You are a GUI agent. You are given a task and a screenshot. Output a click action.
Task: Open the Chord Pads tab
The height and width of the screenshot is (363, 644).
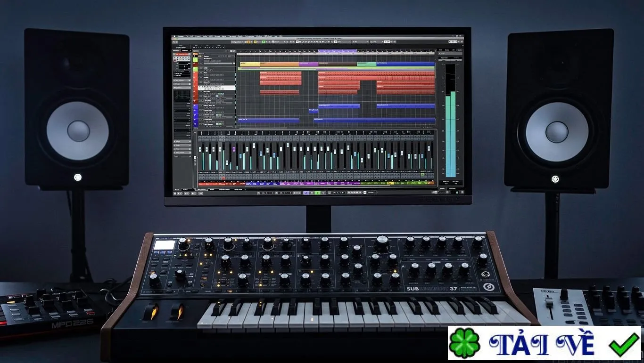click(x=238, y=189)
